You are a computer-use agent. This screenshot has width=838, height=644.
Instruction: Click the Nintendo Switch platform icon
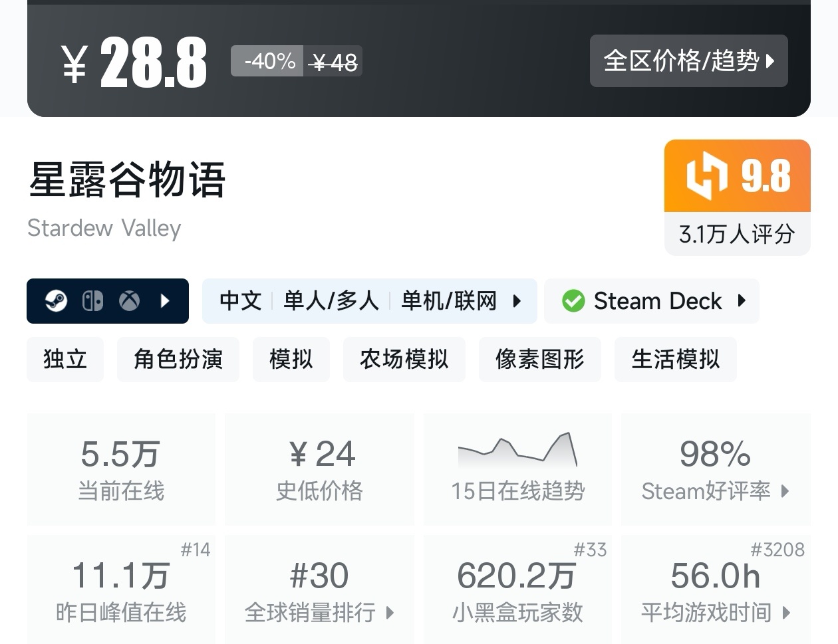click(x=92, y=301)
